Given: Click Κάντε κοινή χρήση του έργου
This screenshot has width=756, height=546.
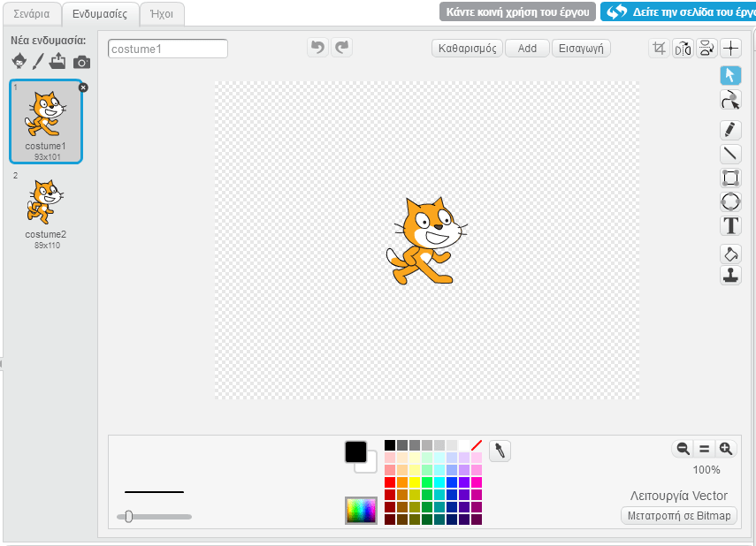Looking at the screenshot, I should pyautogui.click(x=517, y=12).
